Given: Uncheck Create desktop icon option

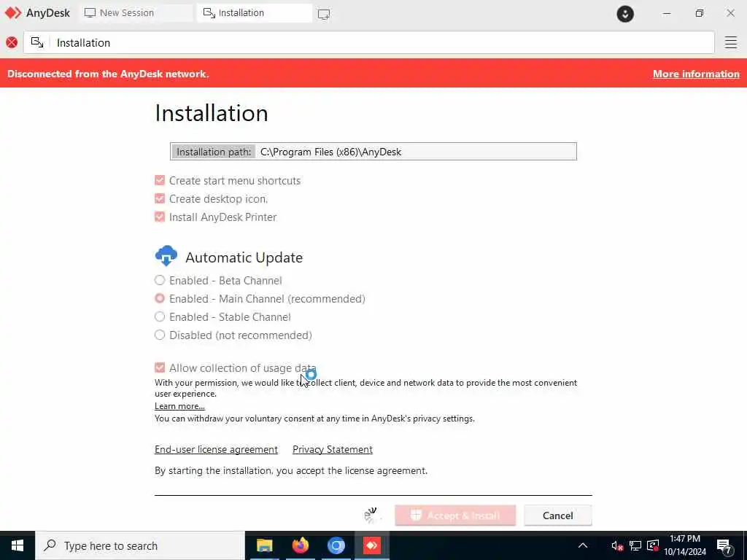Looking at the screenshot, I should (x=160, y=198).
